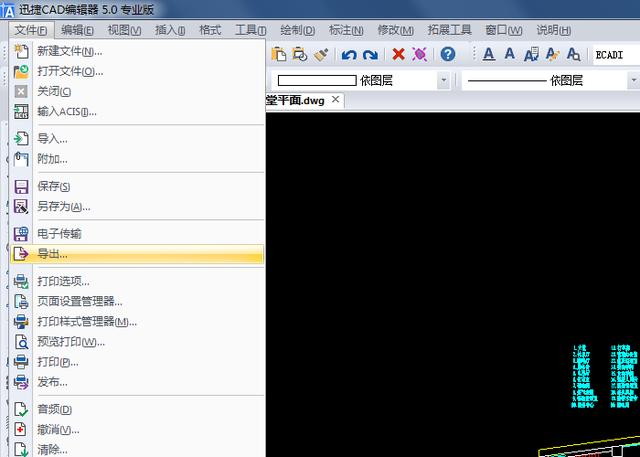Choose 清除... menu entry

pyautogui.click(x=137, y=449)
